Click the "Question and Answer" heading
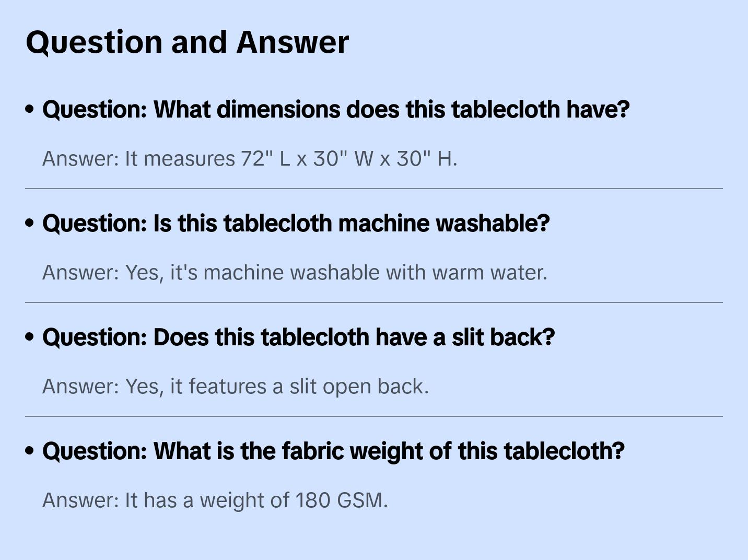 pos(187,42)
